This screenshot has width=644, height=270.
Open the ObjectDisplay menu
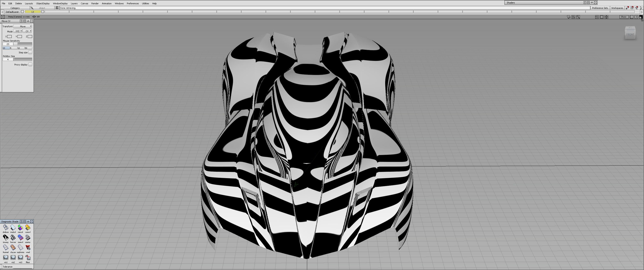click(43, 3)
